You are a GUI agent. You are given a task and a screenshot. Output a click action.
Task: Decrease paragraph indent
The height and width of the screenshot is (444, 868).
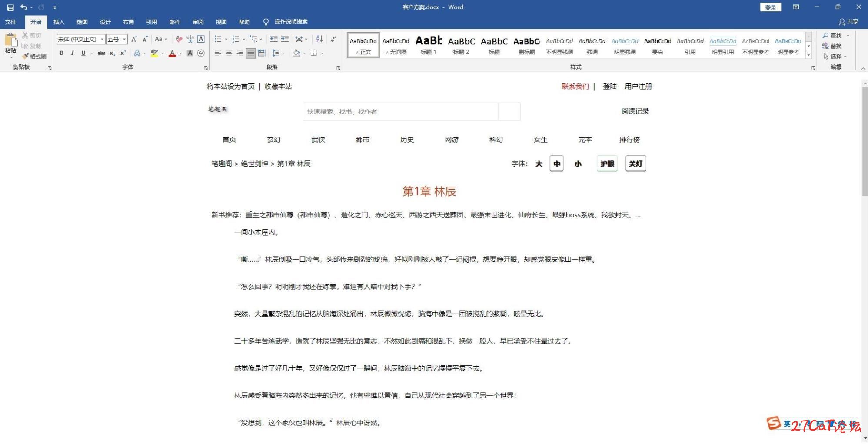coord(274,39)
